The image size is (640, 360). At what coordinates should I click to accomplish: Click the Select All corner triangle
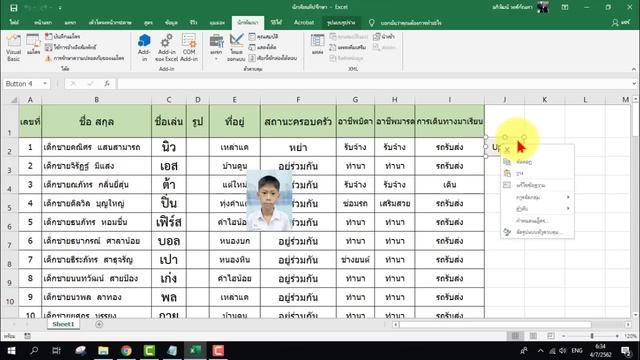pyautogui.click(x=13, y=100)
